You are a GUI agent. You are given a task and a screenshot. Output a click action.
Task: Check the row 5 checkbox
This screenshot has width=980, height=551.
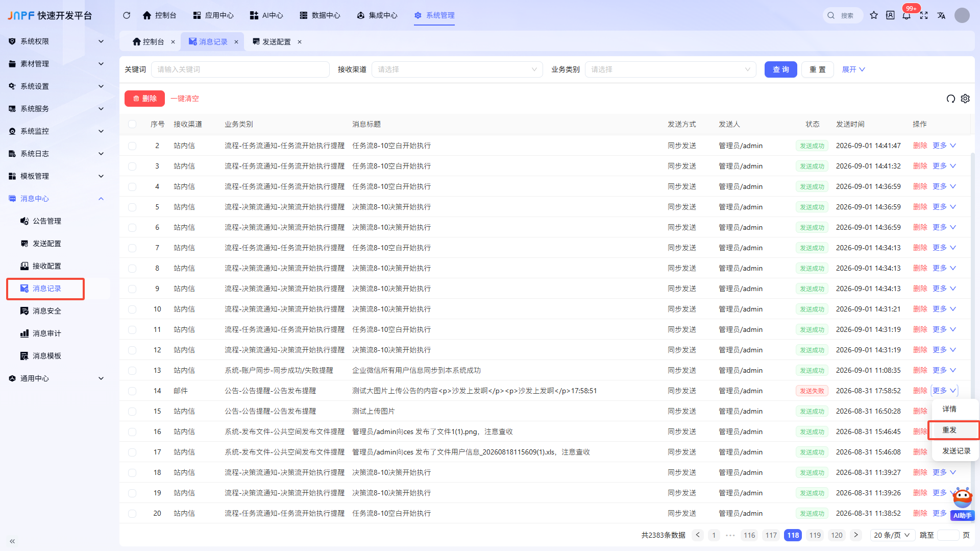(x=132, y=207)
